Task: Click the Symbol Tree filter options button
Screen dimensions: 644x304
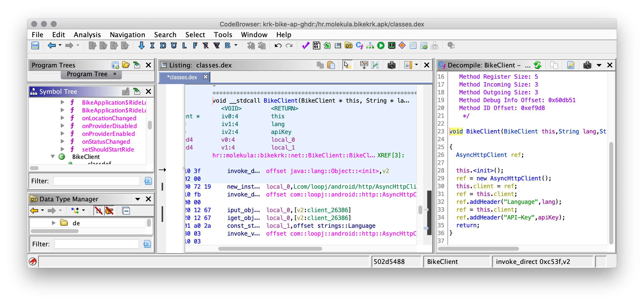Action: (x=148, y=181)
